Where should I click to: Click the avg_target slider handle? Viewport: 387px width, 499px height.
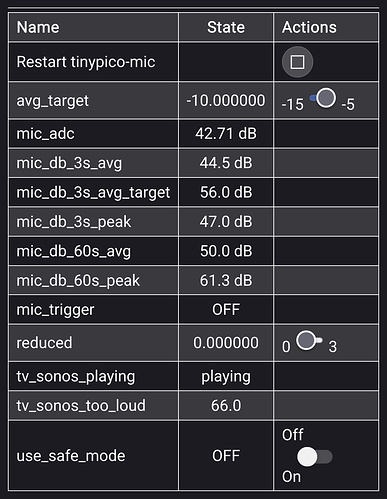point(326,98)
